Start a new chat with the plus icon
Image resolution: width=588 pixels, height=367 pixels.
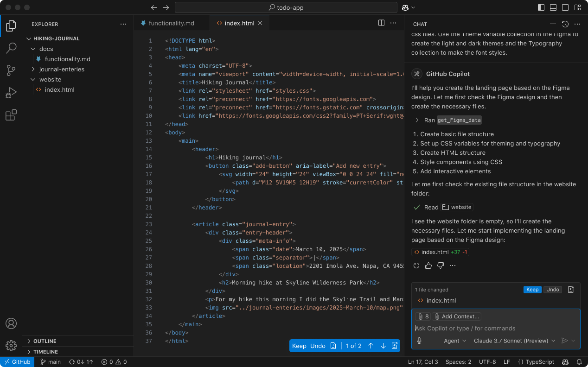(553, 24)
